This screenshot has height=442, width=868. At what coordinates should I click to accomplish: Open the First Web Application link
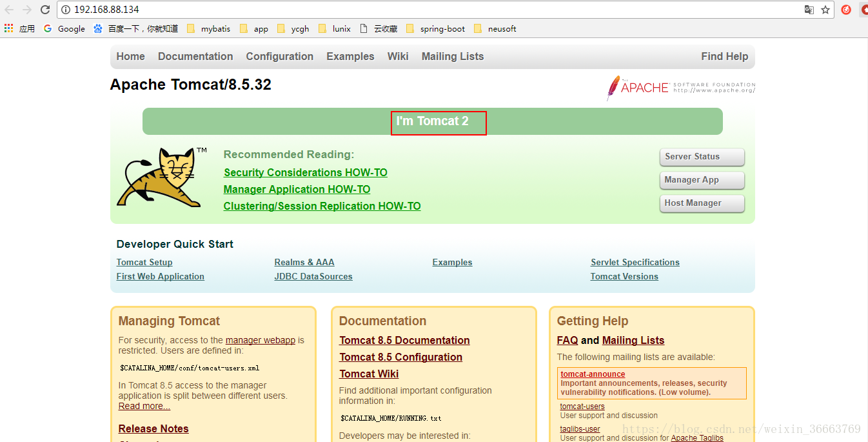coord(161,276)
